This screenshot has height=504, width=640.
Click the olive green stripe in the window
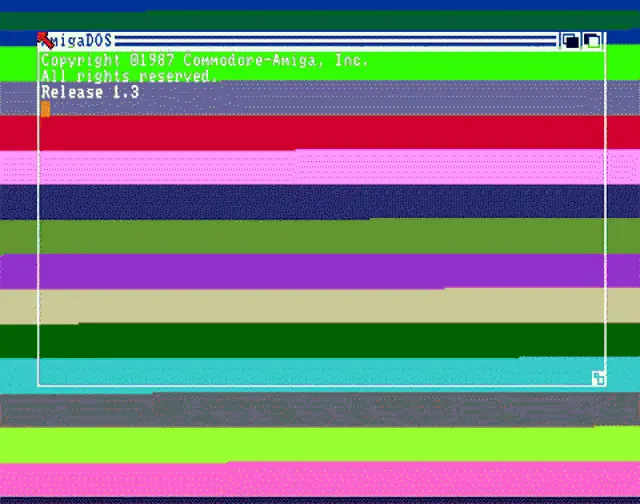[320, 236]
